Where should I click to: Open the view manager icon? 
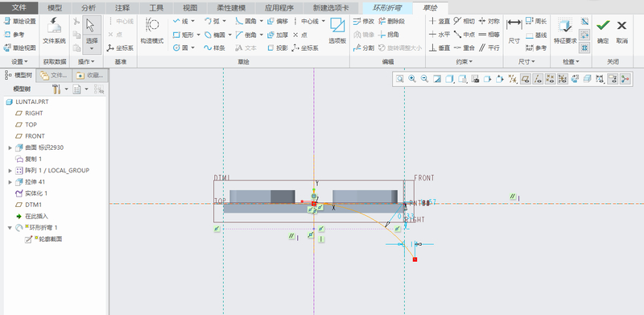click(x=475, y=79)
